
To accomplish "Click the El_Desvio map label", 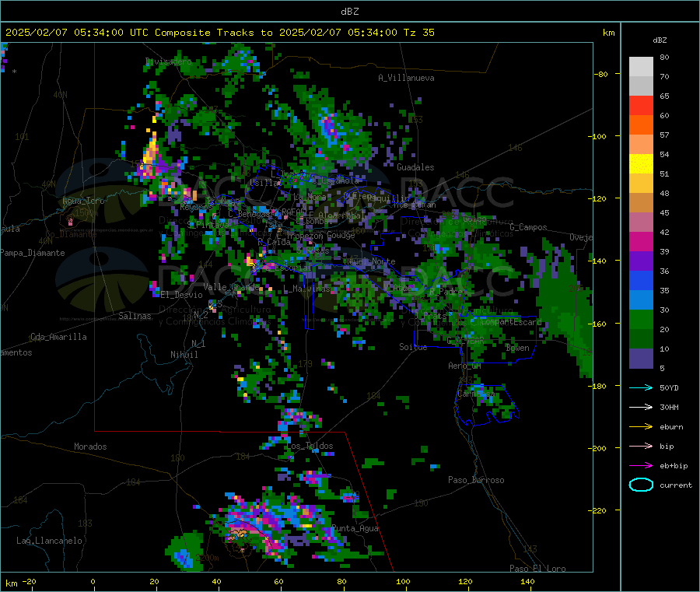I will click(x=182, y=295).
